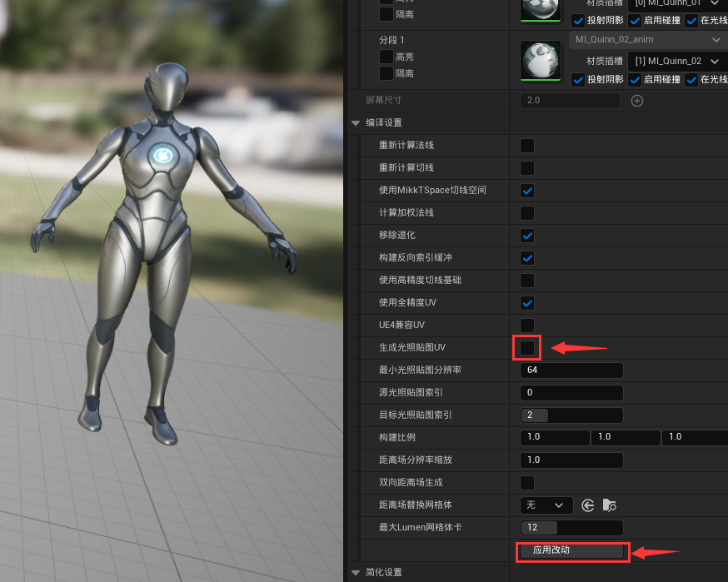This screenshot has width=728, height=582.
Task: Click the 屏幕尺寸 label
Action: [x=383, y=100]
